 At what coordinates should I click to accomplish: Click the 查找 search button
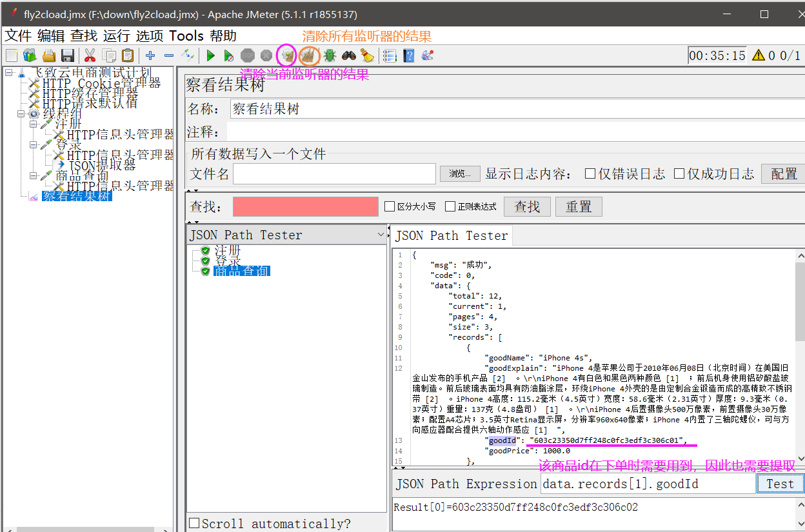click(x=527, y=206)
